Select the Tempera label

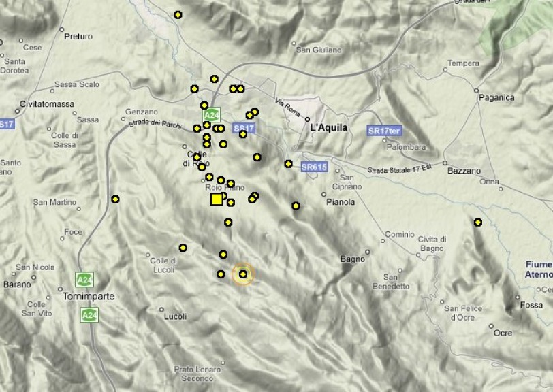tap(463, 63)
